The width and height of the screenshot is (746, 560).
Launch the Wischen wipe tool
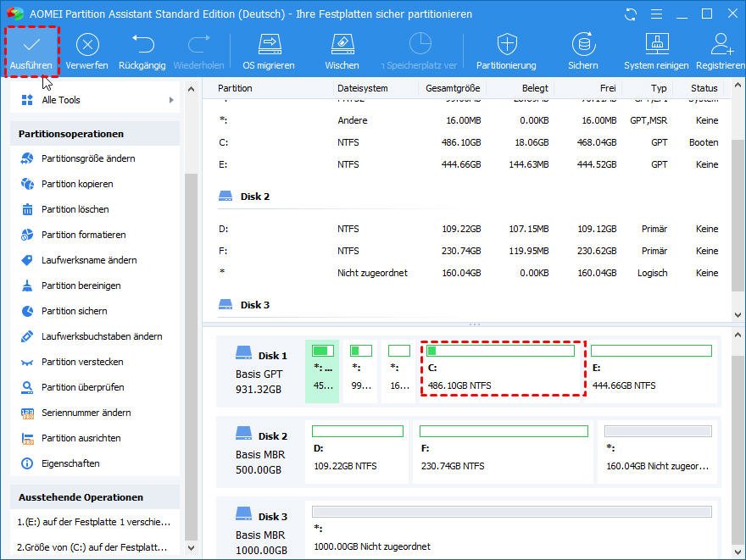[342, 52]
